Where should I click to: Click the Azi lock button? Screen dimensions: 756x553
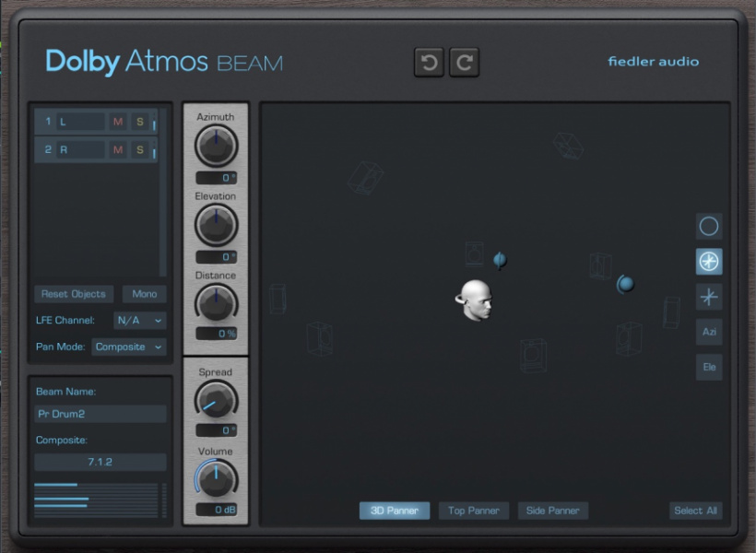pos(709,332)
